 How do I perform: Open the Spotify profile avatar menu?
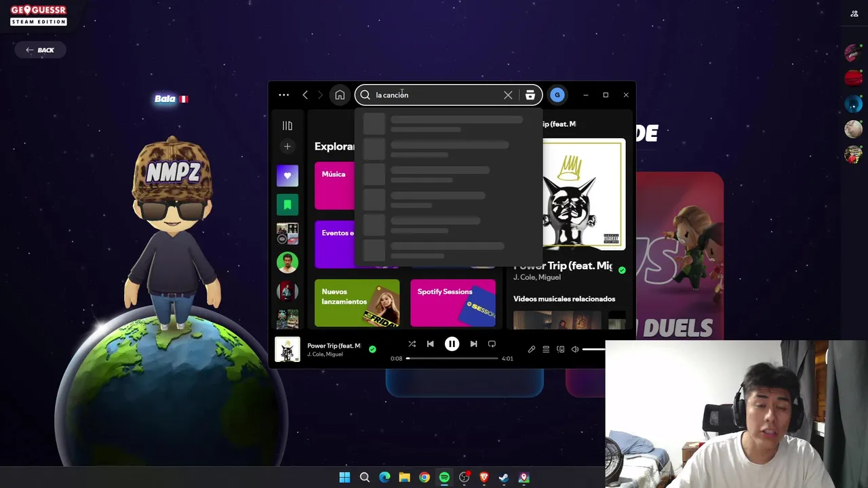pyautogui.click(x=557, y=95)
